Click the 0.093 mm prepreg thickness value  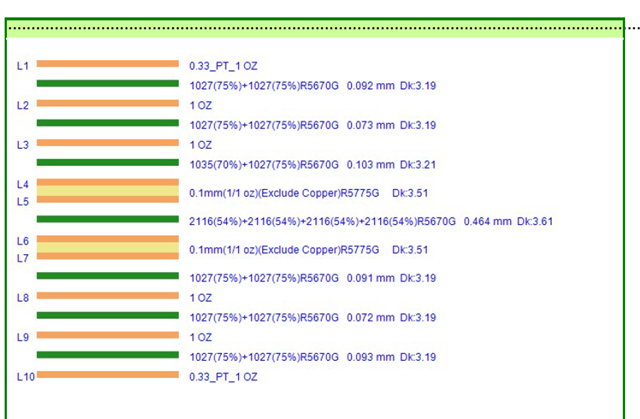point(371,357)
